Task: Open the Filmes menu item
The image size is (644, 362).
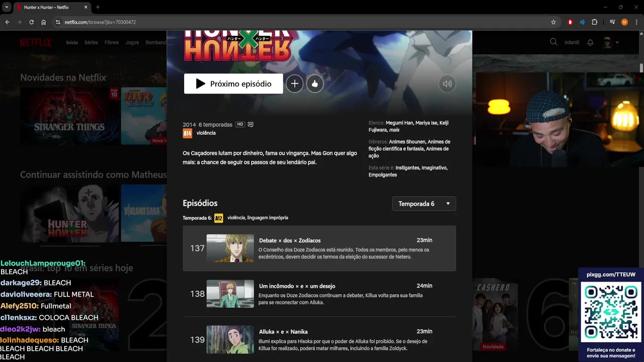Action: (x=112, y=43)
